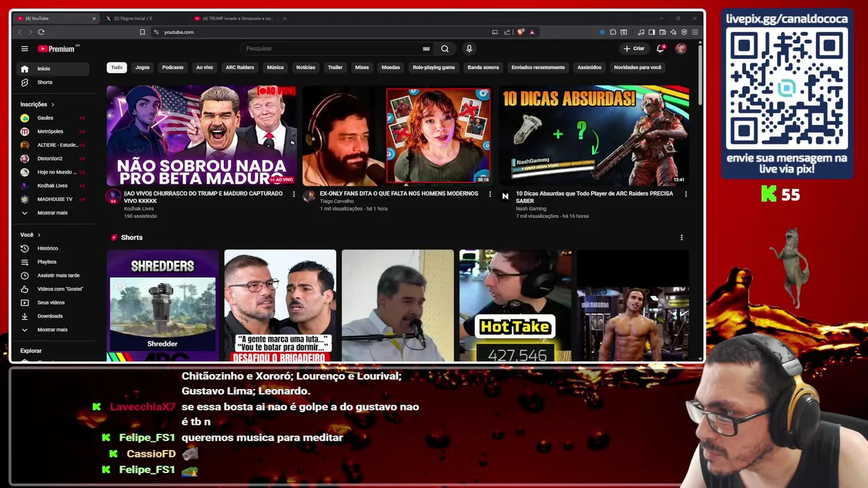Expand Mostrar mais under Você section
The height and width of the screenshot is (488, 868).
point(53,329)
